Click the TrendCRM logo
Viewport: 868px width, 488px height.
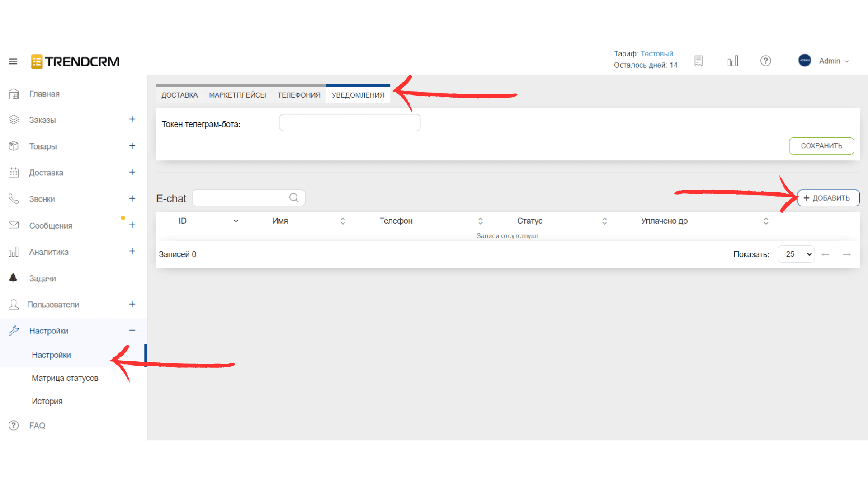(75, 61)
